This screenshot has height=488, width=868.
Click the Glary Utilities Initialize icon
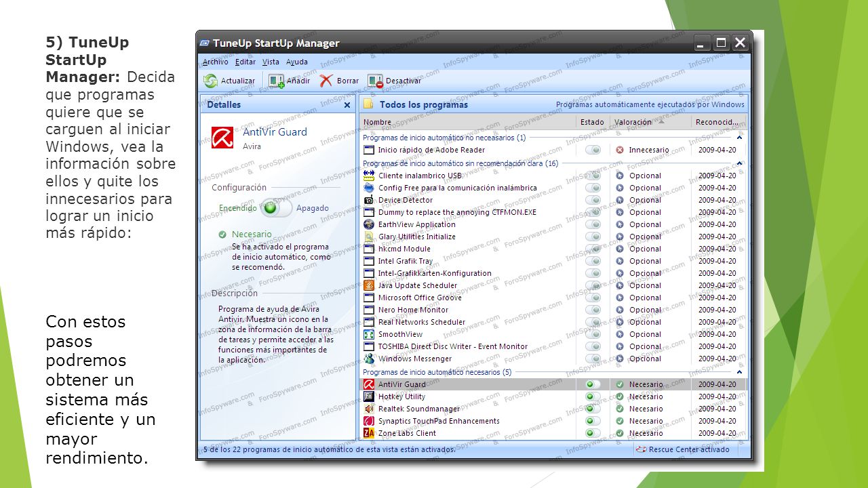369,237
